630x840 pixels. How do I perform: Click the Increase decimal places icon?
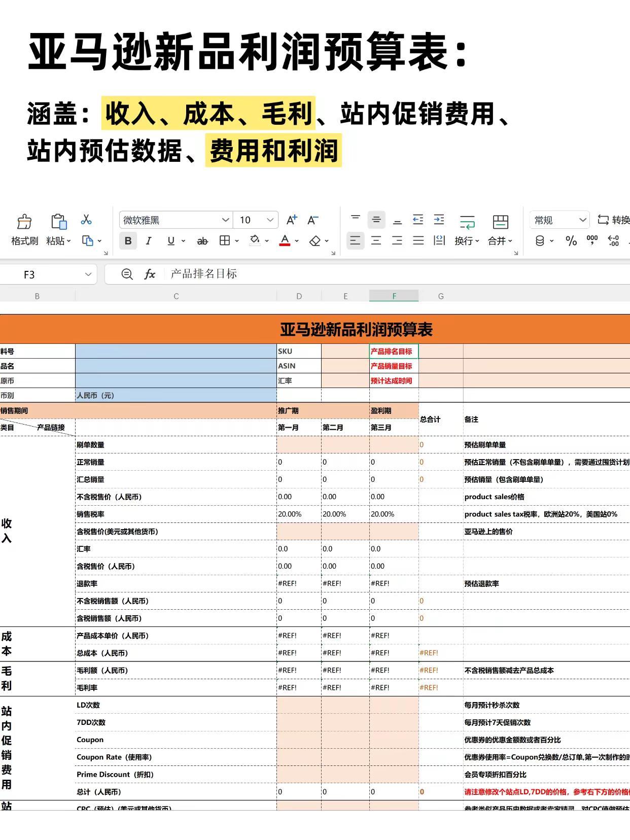[x=614, y=241]
